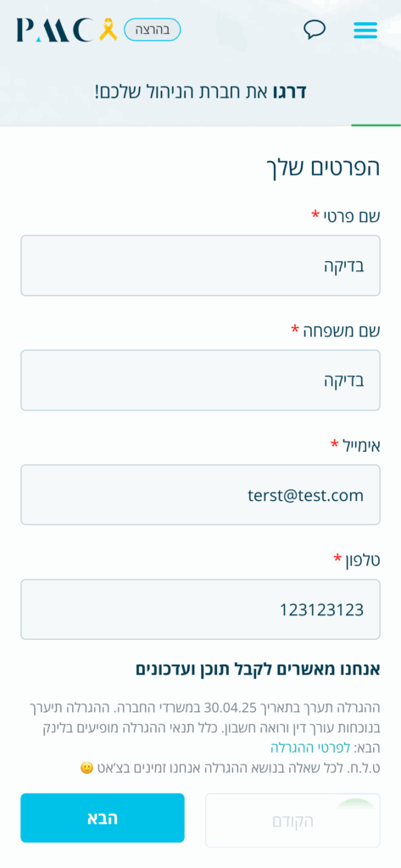Click the email field containing terst@test.com
Viewport: 401px width, 868px height.
[x=200, y=495]
